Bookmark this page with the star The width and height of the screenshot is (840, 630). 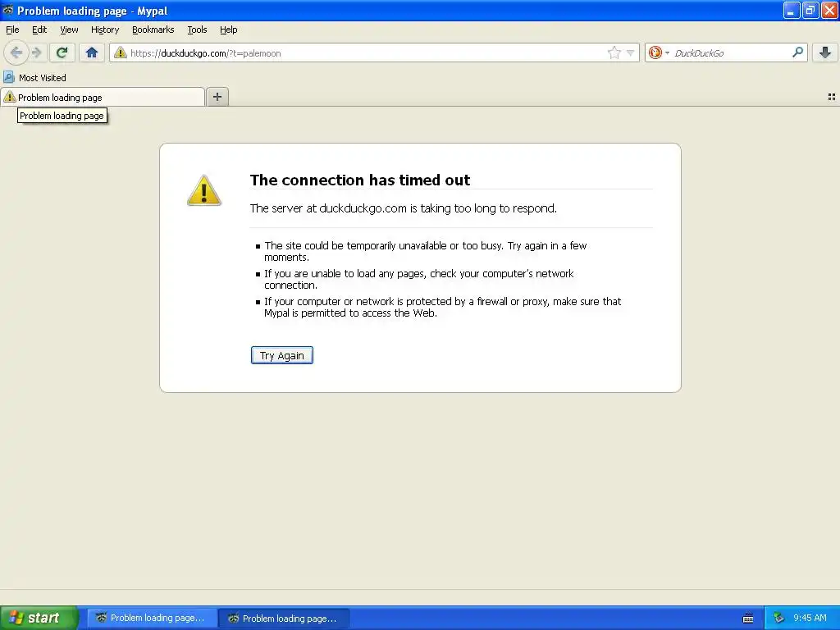click(x=614, y=52)
